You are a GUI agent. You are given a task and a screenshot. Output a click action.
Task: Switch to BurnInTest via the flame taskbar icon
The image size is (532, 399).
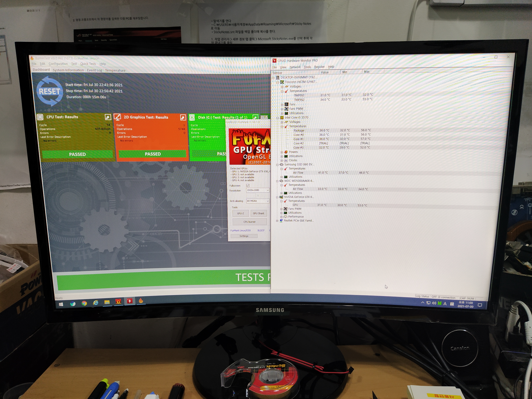point(141,300)
